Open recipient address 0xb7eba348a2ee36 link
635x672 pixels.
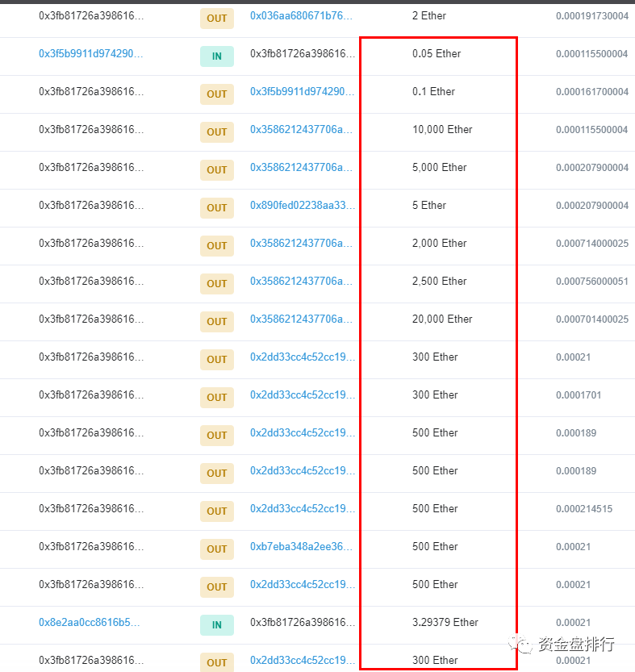[302, 547]
